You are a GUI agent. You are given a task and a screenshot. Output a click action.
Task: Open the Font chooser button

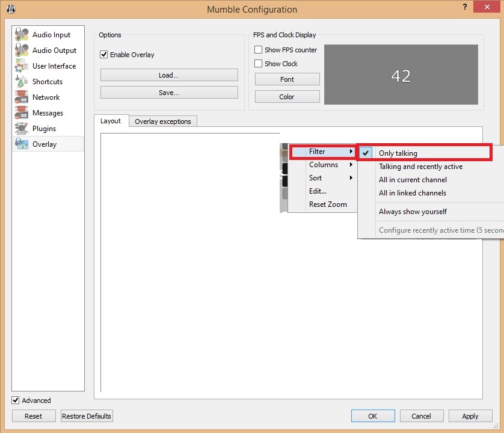pyautogui.click(x=287, y=79)
